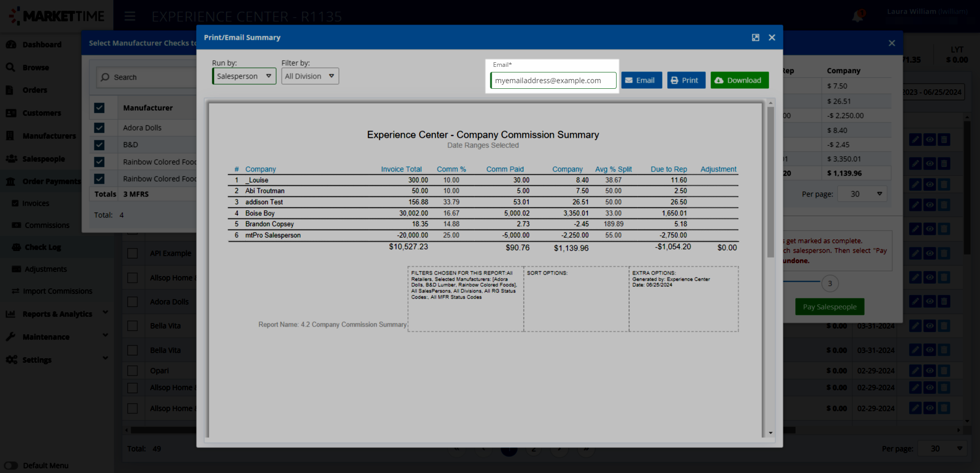Close the Select Manufacturer Checks dialog
The image size is (980, 473).
[892, 43]
